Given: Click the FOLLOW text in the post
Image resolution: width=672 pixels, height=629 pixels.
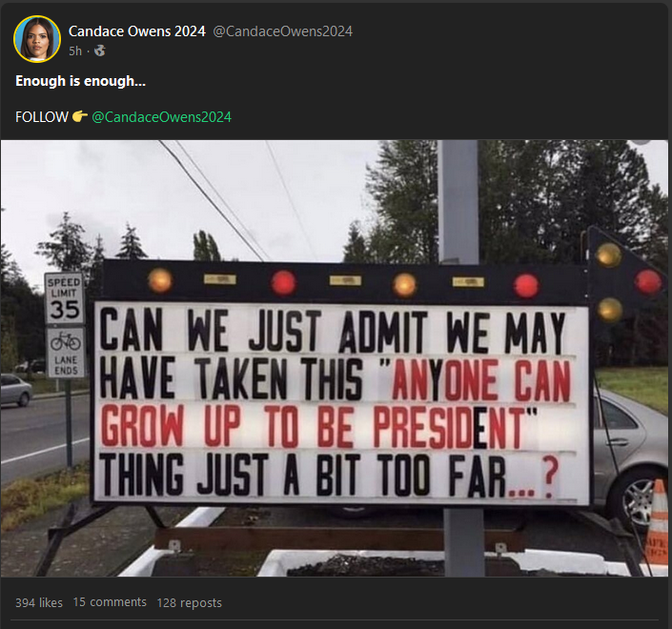Looking at the screenshot, I should pos(42,117).
